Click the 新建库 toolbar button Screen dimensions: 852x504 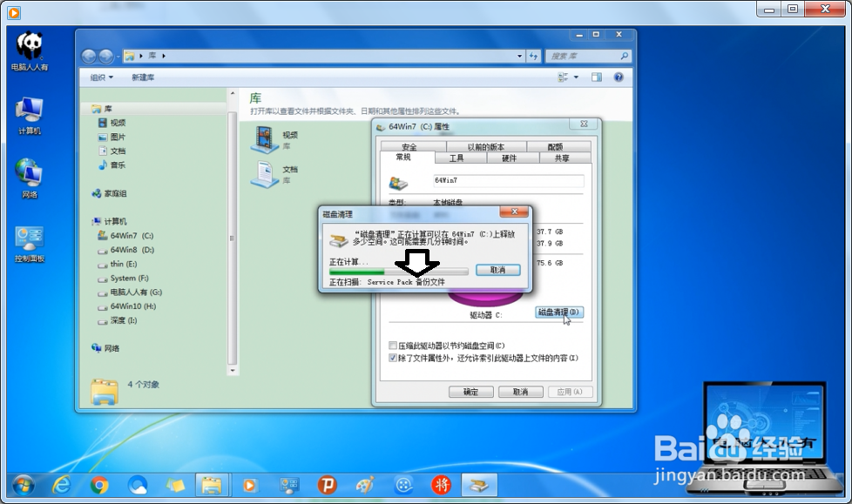coord(143,77)
